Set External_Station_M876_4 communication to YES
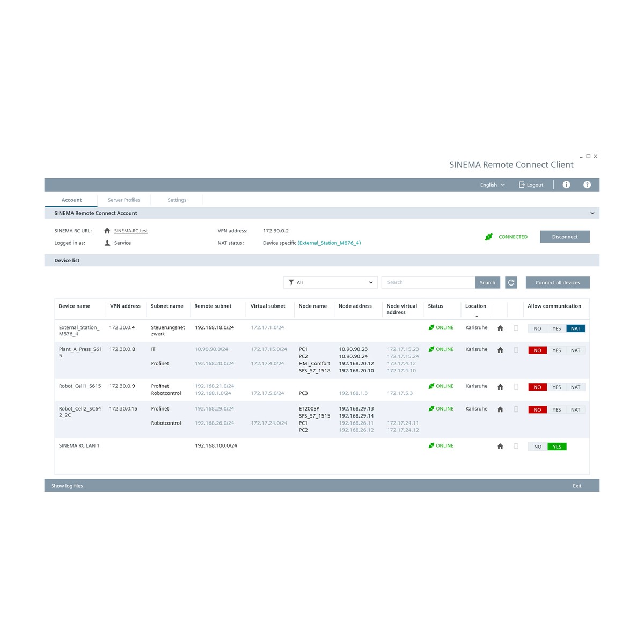Screen dimensions: 644x644 (557, 328)
